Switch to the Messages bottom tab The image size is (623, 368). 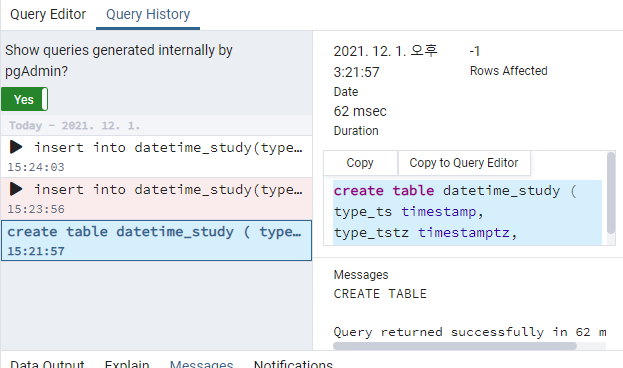[x=201, y=363]
